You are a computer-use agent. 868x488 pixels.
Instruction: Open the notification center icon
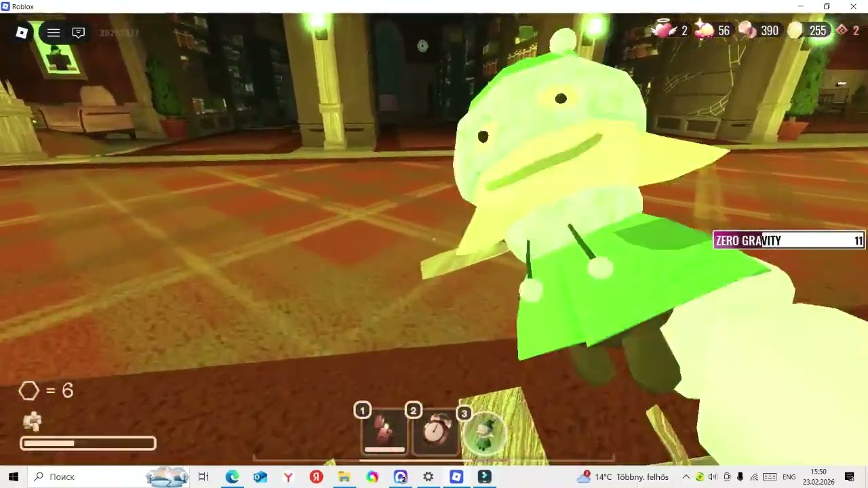click(849, 476)
